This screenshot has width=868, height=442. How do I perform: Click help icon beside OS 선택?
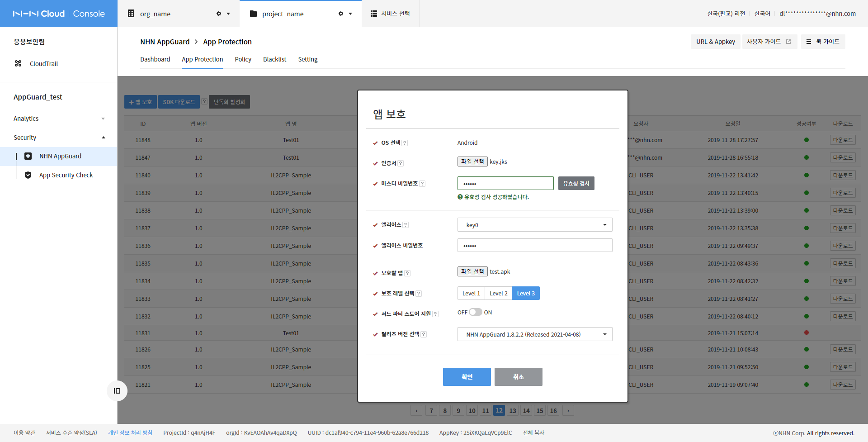pyautogui.click(x=405, y=143)
